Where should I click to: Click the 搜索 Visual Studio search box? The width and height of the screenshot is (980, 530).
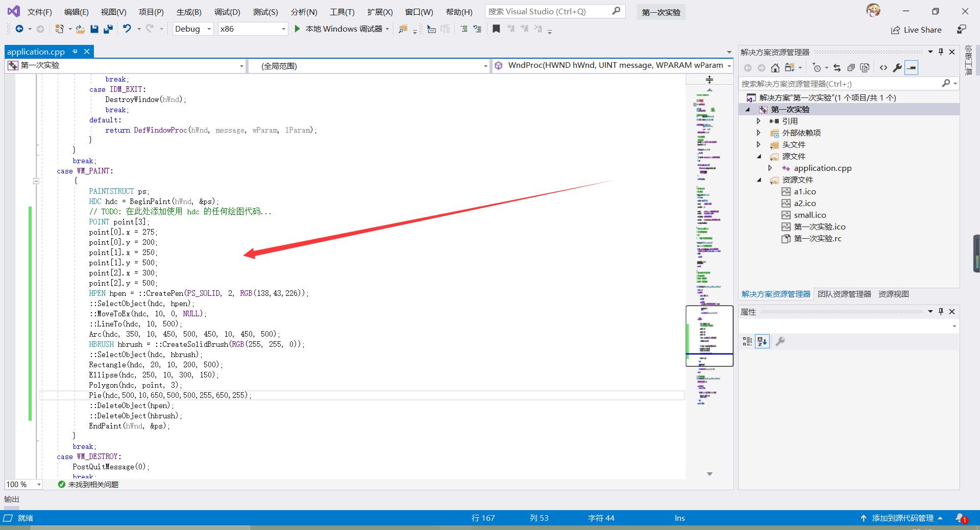click(x=555, y=11)
